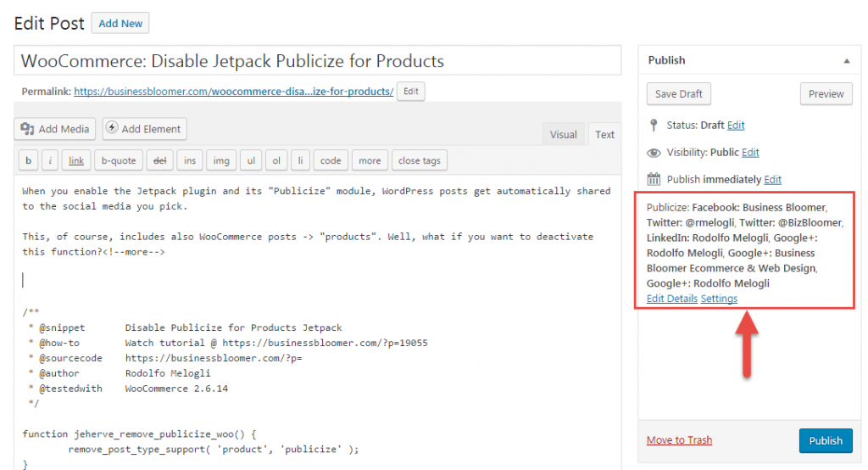Insert code tag with code button
Image resolution: width=868 pixels, height=470 pixels.
(331, 160)
